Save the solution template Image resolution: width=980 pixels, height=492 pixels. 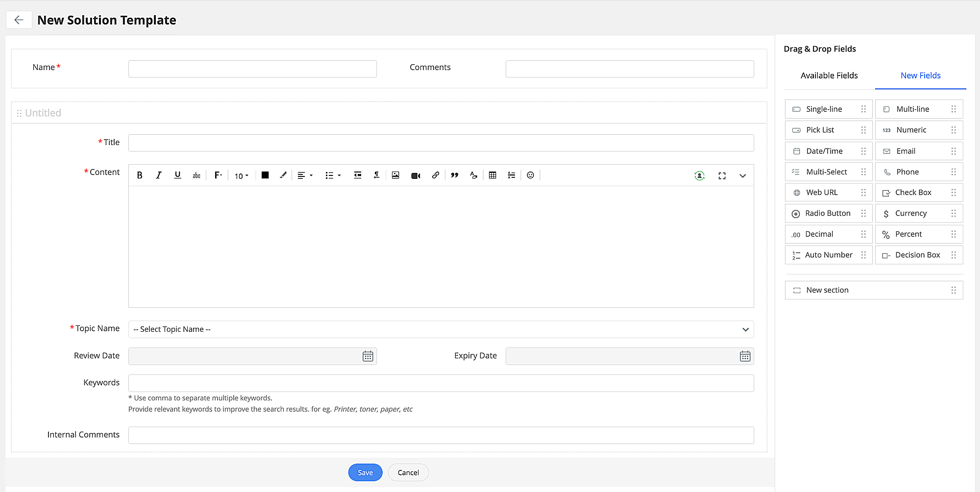click(x=365, y=472)
